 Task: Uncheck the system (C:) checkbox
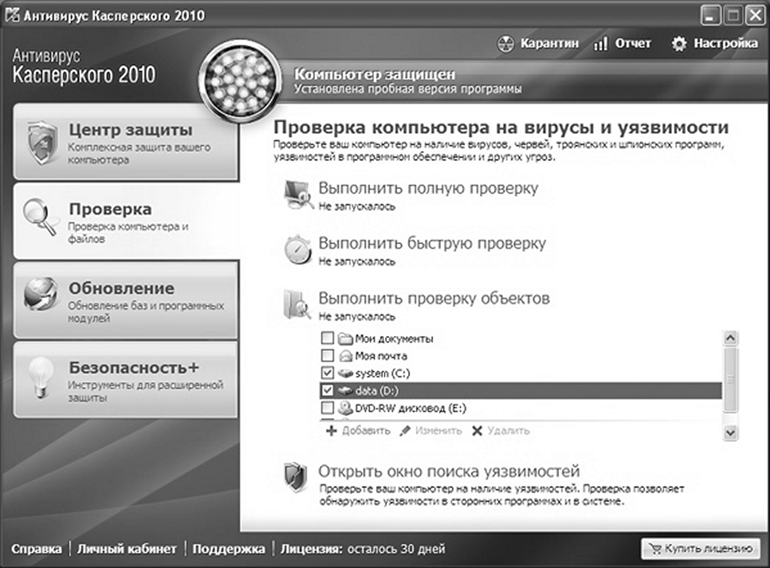[327, 373]
